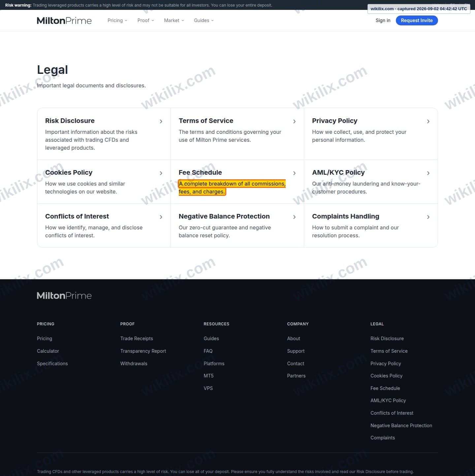
Task: Open the Risk Disclosure card title
Action: [70, 121]
